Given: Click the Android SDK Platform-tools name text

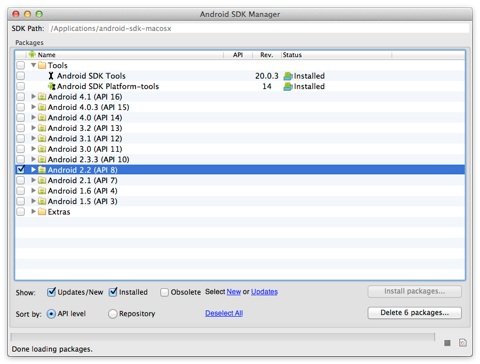Looking at the screenshot, I should click(x=108, y=86).
